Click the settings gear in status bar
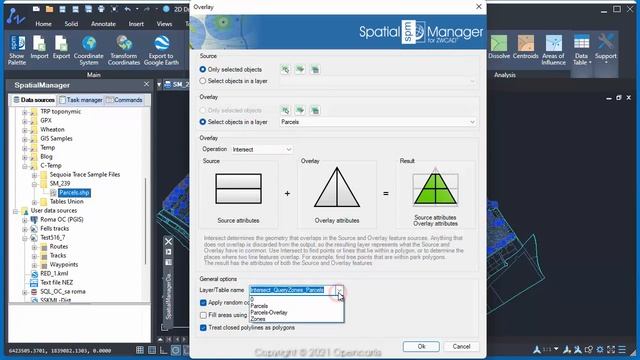 click(x=600, y=349)
